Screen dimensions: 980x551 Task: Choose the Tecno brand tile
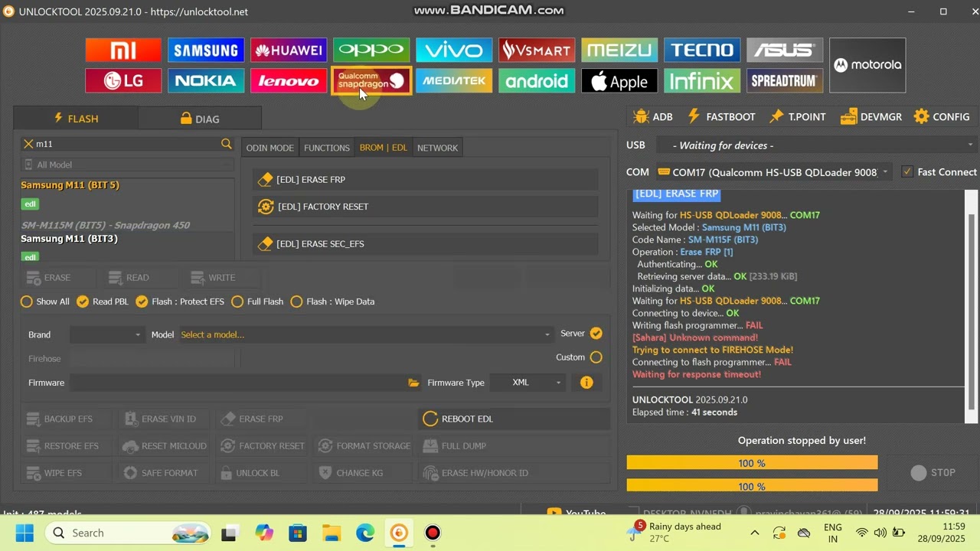tap(702, 51)
